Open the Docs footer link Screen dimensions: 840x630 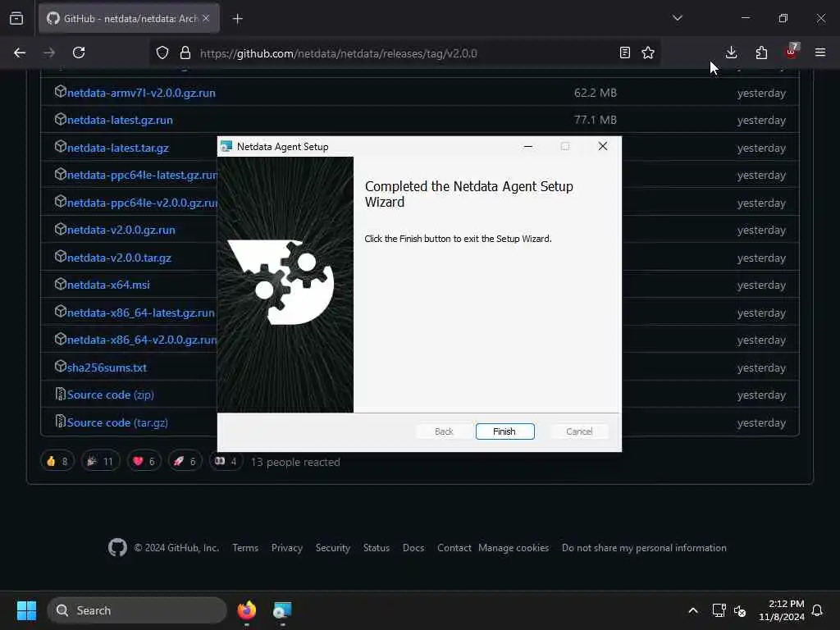(413, 547)
